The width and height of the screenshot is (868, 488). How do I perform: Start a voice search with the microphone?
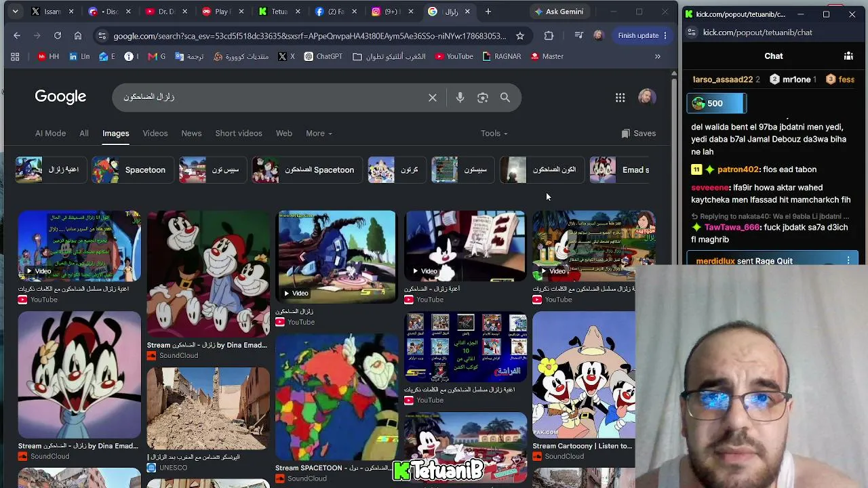click(460, 98)
